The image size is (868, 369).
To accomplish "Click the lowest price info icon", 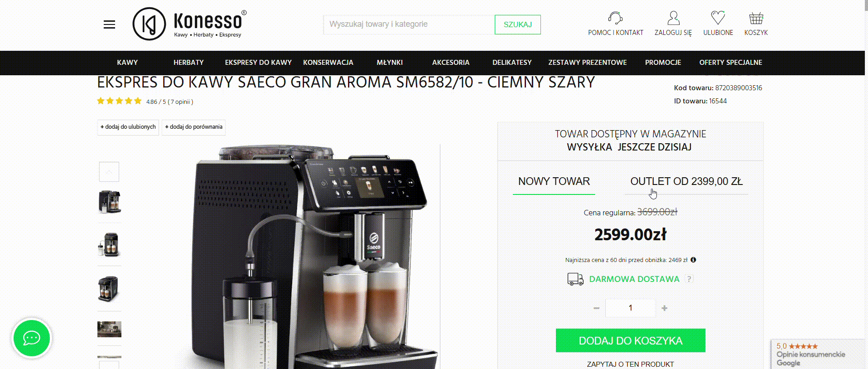I will pyautogui.click(x=693, y=260).
